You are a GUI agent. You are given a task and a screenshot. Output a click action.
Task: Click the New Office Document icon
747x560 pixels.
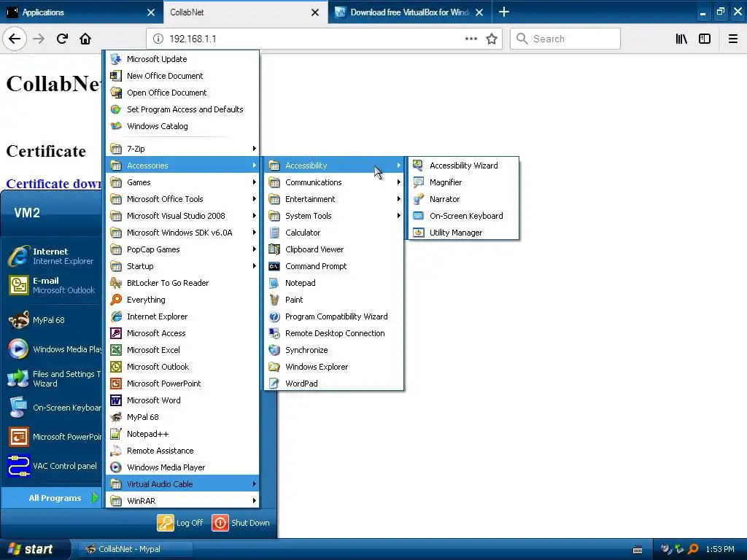[116, 76]
